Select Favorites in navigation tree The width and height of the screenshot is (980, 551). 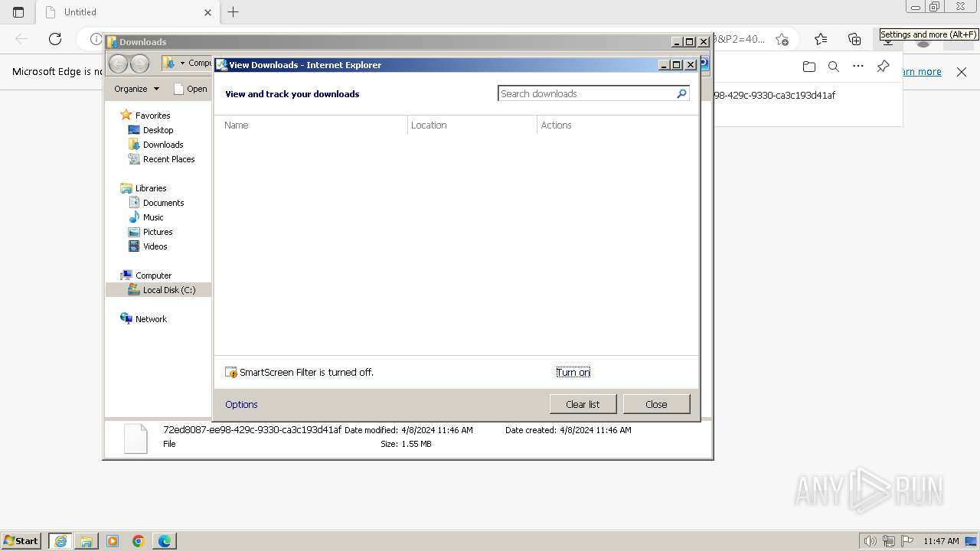152,116
